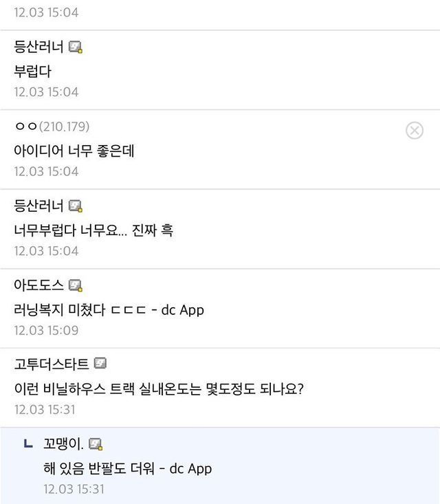Click the question about 비닐하우스 트랙 실내온도
Viewport: 440px width, 504px height.
pos(159,388)
